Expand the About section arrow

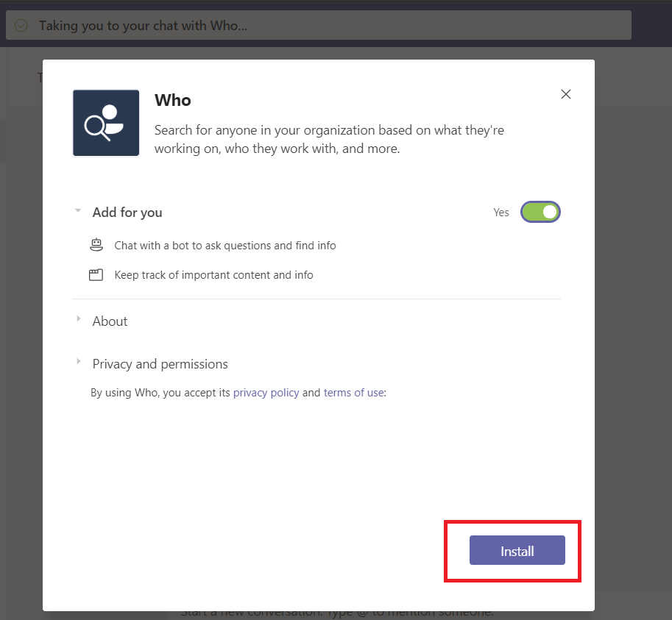tap(79, 318)
